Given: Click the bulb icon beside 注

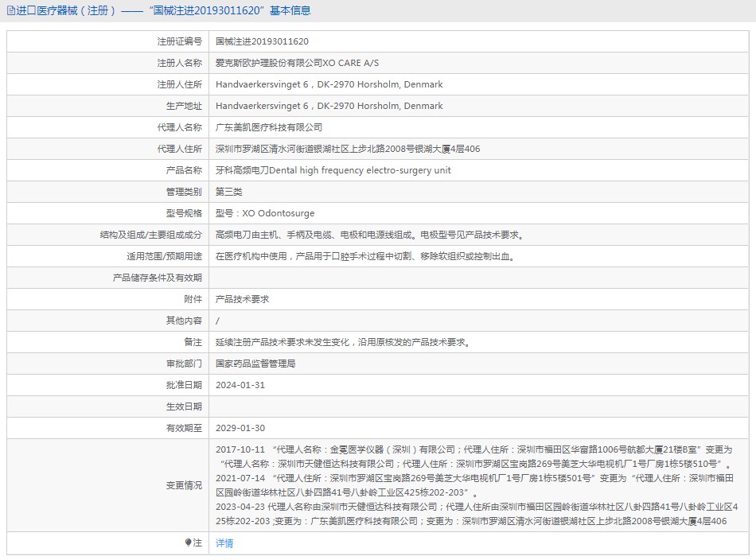Looking at the screenshot, I should (x=188, y=542).
